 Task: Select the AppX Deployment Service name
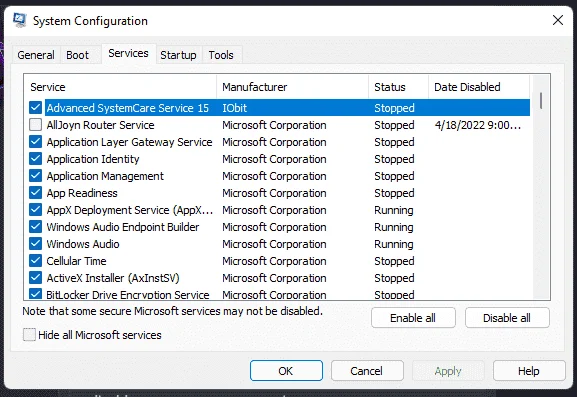(130, 209)
